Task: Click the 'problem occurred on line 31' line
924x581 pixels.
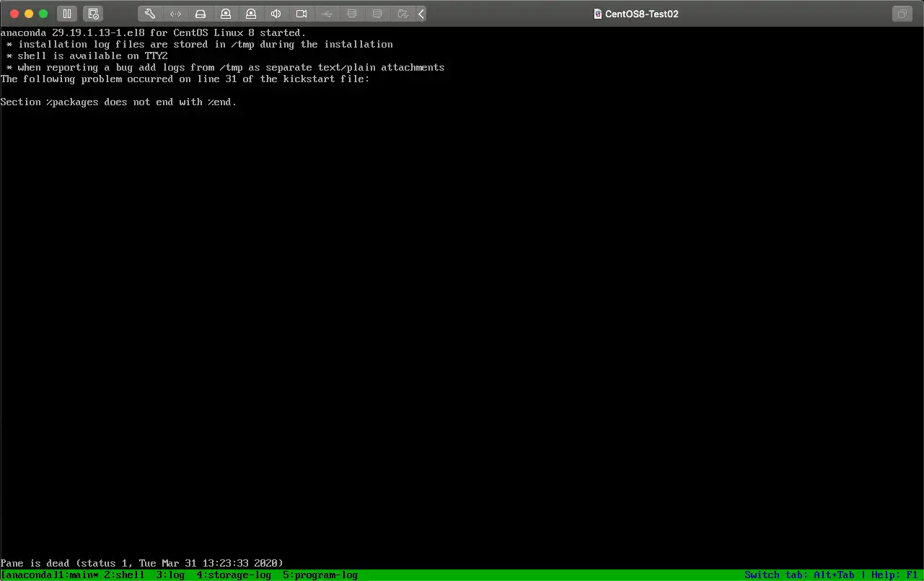Action: (x=185, y=79)
